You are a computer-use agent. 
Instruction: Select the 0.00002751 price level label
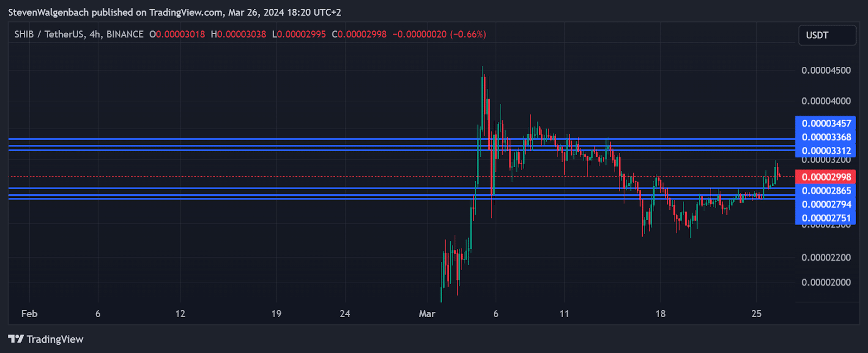pyautogui.click(x=825, y=218)
